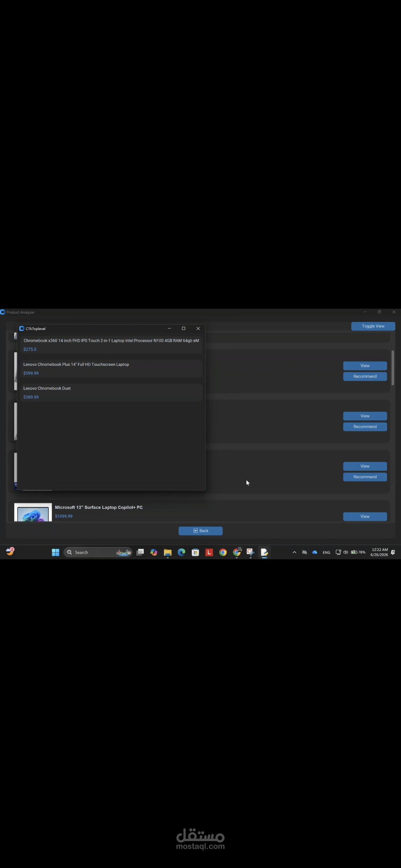Open Google Chrome from the taskbar

tap(223, 552)
